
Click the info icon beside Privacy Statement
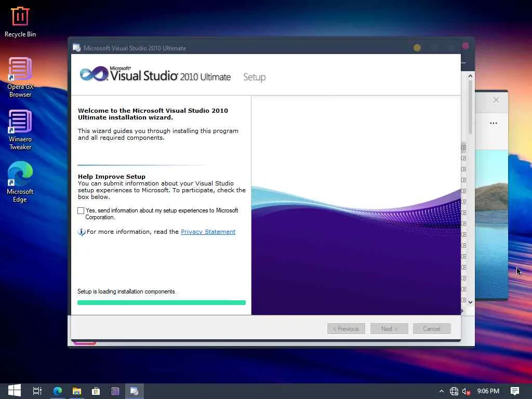[x=82, y=232]
